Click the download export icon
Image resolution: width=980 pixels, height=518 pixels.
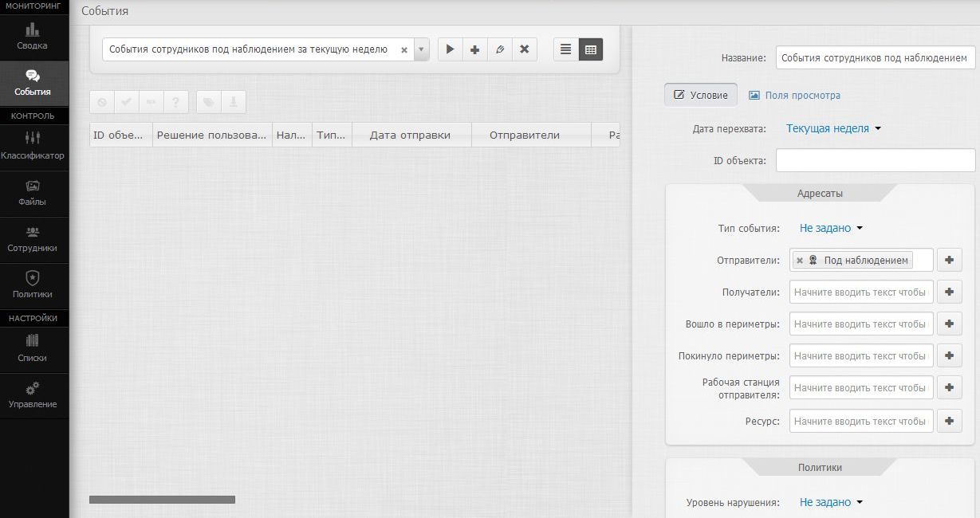click(x=234, y=103)
